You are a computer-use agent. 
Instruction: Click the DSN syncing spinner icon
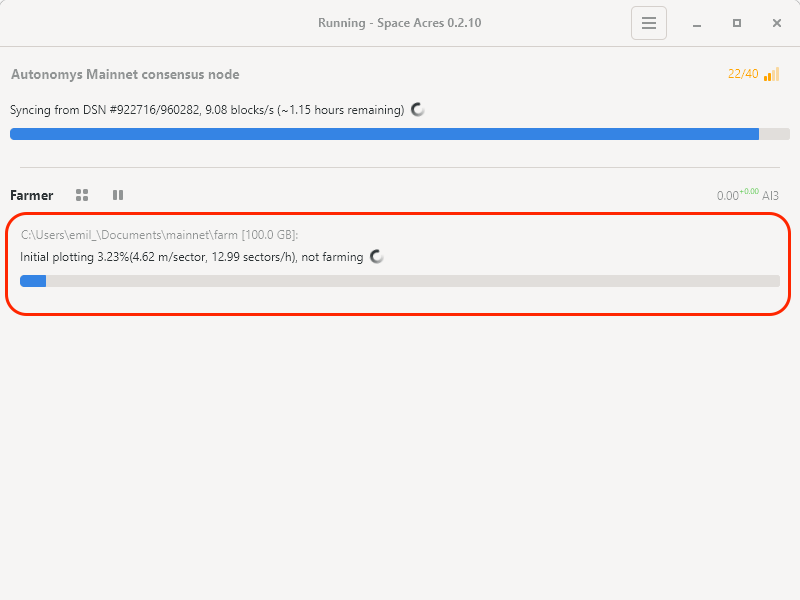418,110
